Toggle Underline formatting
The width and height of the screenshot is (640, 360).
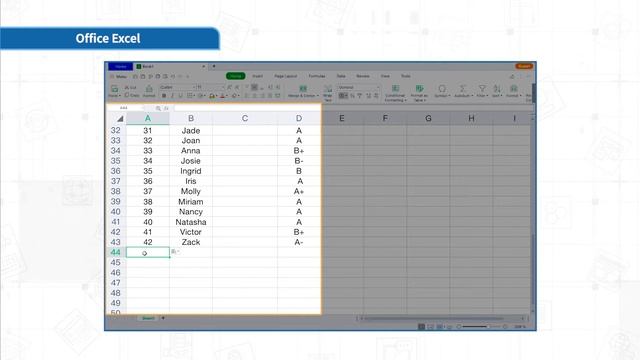click(x=180, y=96)
